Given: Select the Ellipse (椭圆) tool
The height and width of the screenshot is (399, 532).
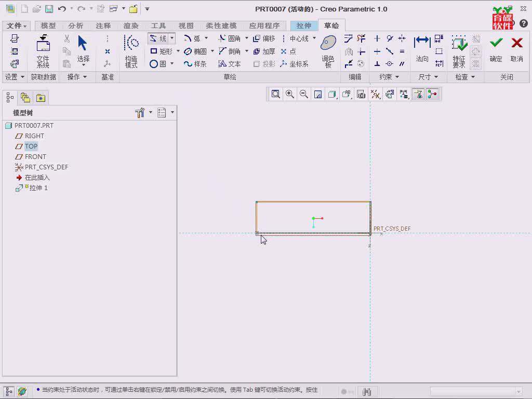Looking at the screenshot, I should coord(195,51).
